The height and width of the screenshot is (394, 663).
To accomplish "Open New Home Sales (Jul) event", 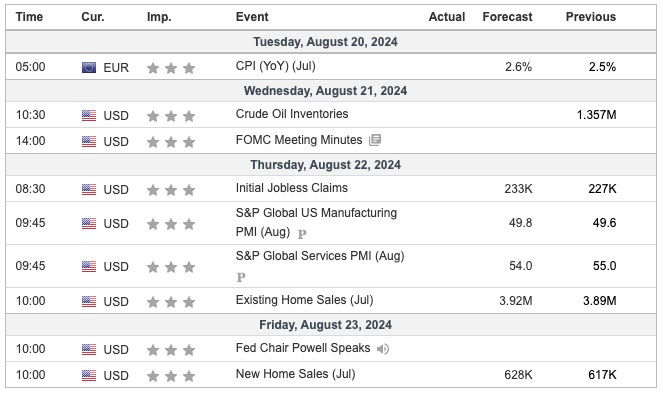I will pyautogui.click(x=296, y=374).
